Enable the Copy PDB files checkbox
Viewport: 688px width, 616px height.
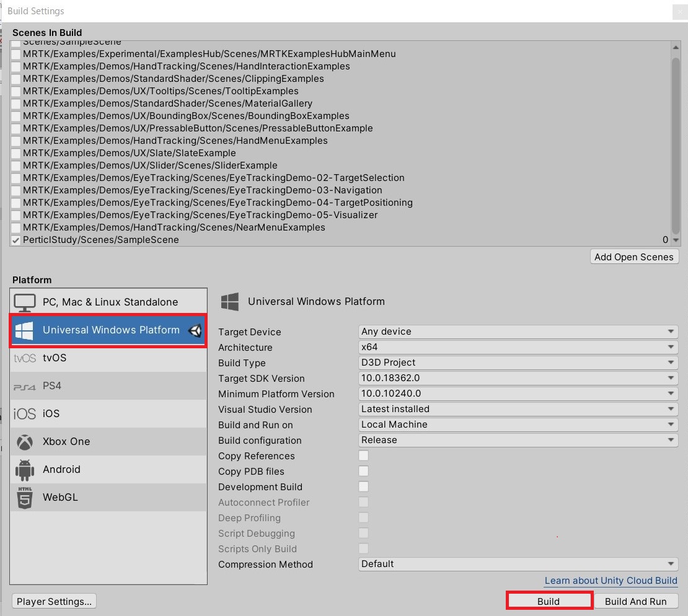pyautogui.click(x=363, y=471)
